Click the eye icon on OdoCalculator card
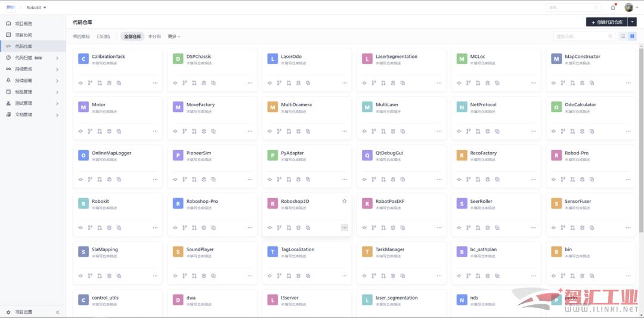This screenshot has height=318, width=644. [553, 131]
